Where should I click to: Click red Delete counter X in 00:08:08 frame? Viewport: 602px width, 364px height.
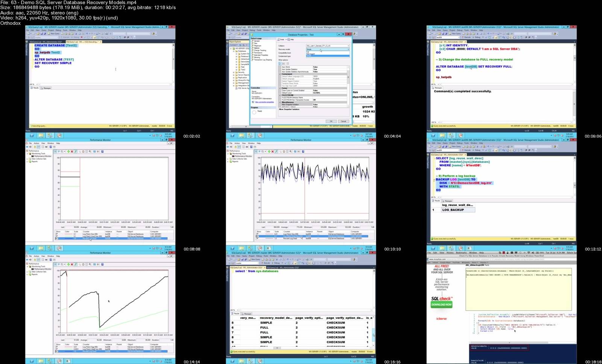72,152
